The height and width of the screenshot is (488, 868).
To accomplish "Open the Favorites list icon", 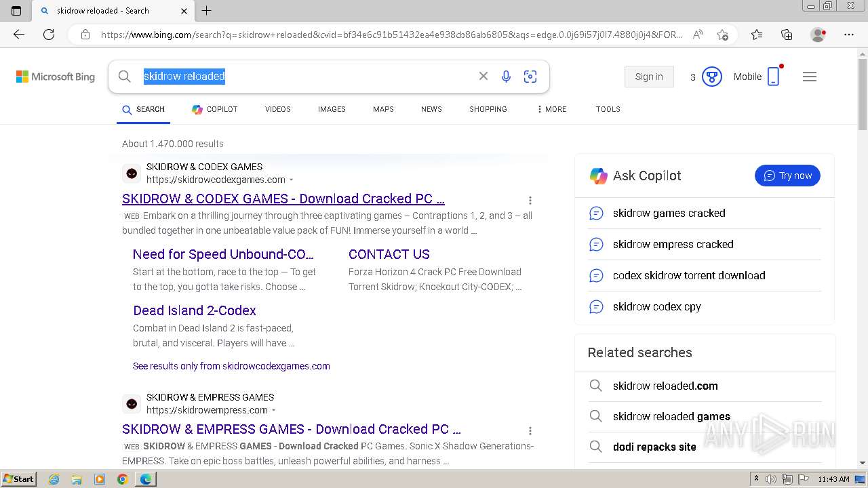I will coord(757,35).
